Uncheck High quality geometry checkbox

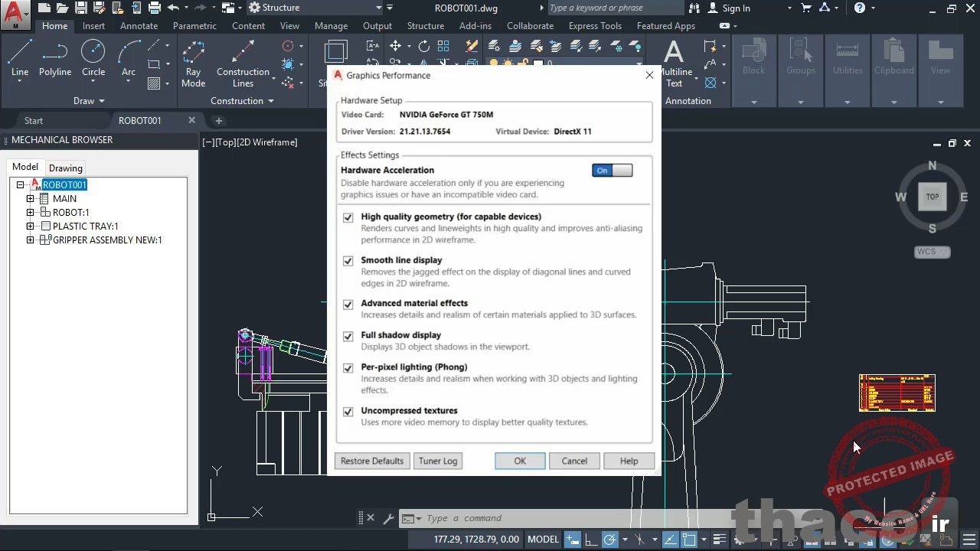tap(348, 217)
